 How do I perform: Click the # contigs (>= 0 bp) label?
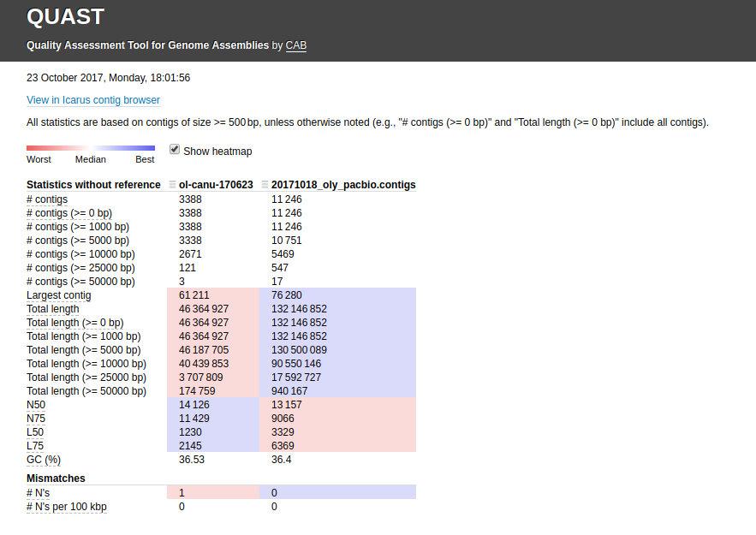[x=69, y=213]
